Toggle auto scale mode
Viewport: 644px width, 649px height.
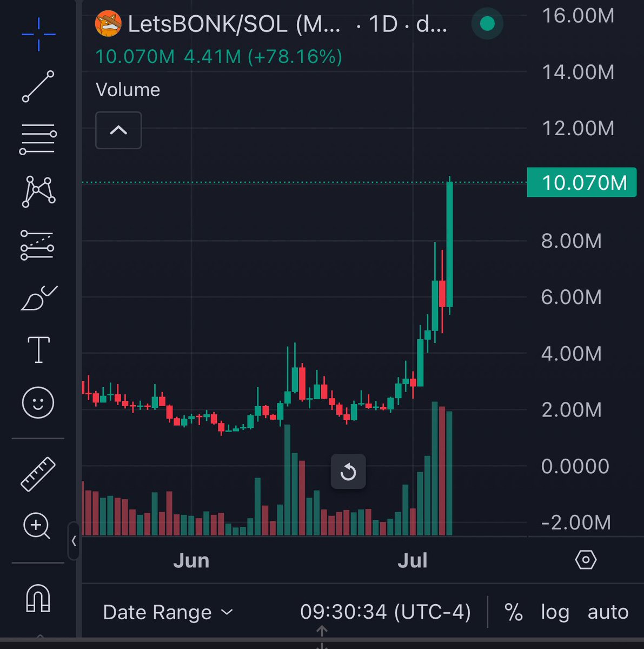(x=608, y=612)
